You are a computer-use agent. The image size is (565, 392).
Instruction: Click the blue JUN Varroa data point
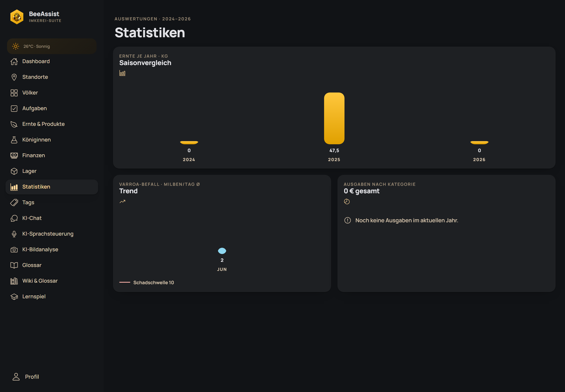point(222,251)
